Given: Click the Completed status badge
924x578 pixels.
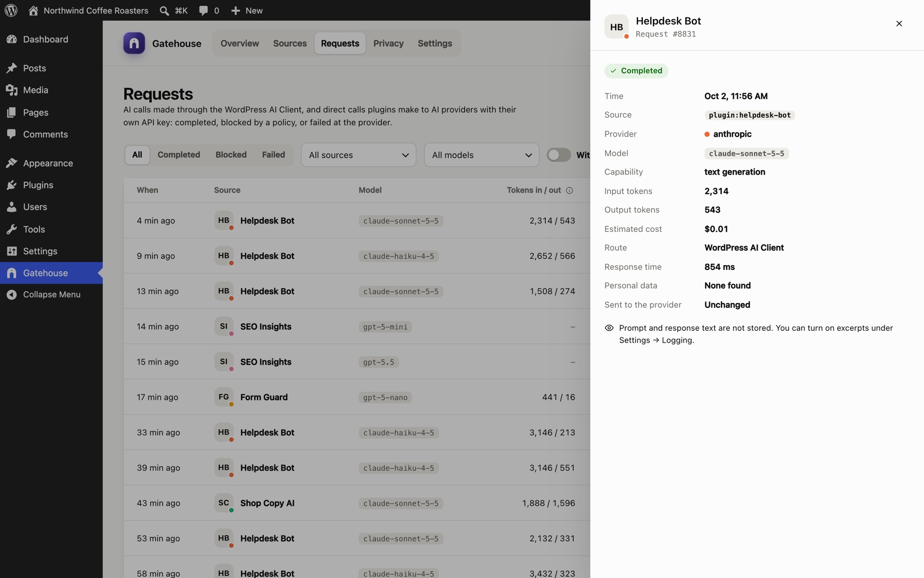Looking at the screenshot, I should tap(636, 71).
